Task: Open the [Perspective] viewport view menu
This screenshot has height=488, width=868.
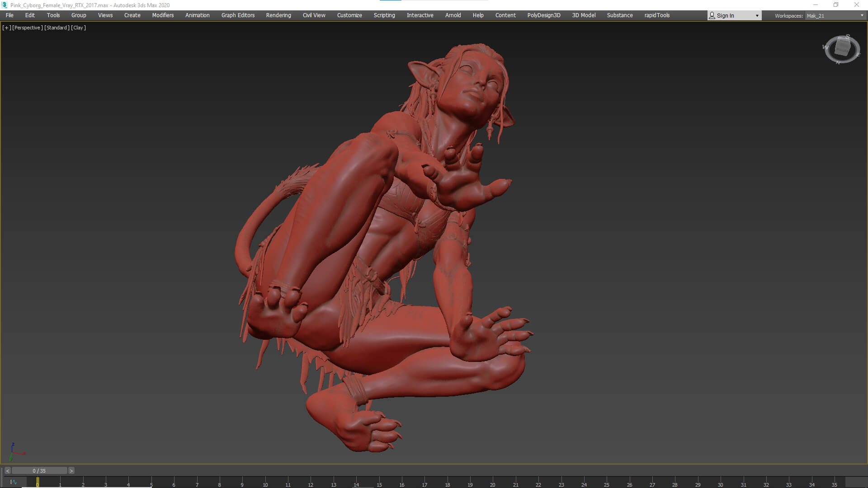Action: click(28, 28)
